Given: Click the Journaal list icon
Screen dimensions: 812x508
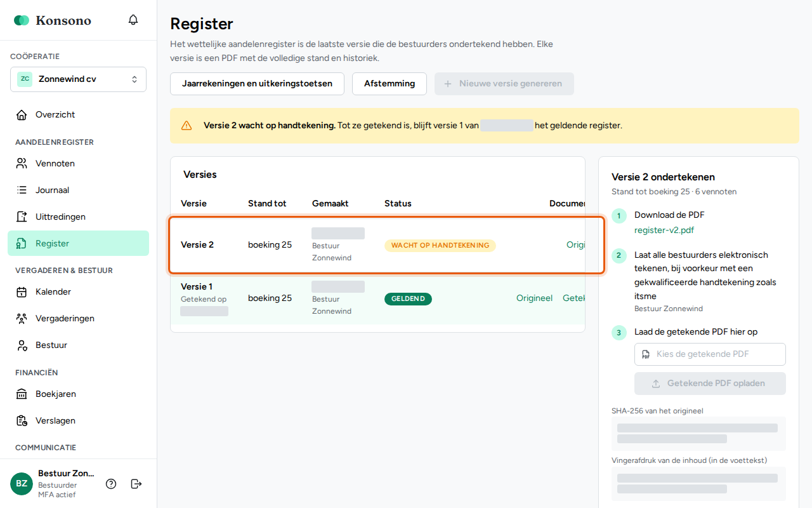Looking at the screenshot, I should click(22, 190).
